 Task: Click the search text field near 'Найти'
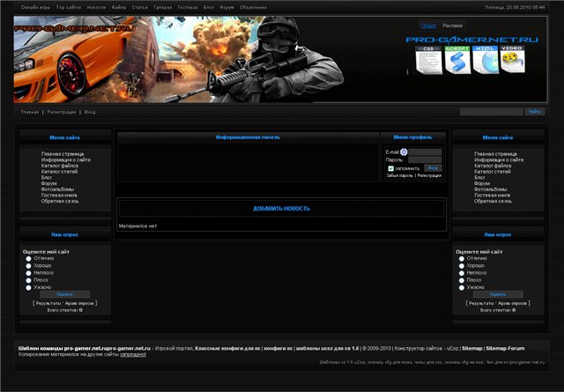492,112
